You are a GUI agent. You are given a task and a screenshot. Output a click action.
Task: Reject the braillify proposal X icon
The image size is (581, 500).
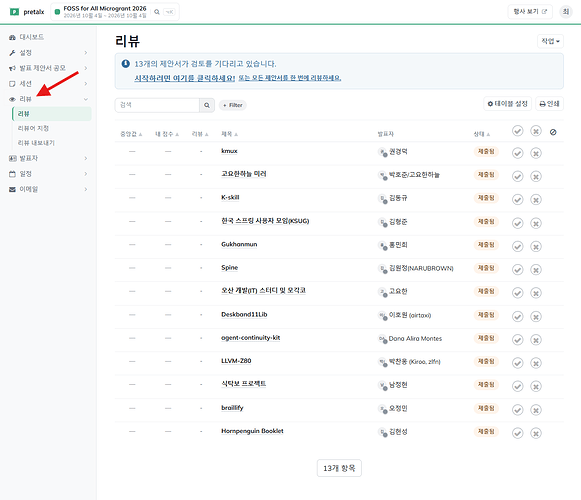click(536, 410)
